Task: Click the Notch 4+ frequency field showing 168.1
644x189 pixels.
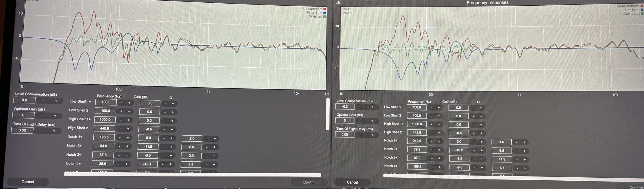Action: (417, 167)
